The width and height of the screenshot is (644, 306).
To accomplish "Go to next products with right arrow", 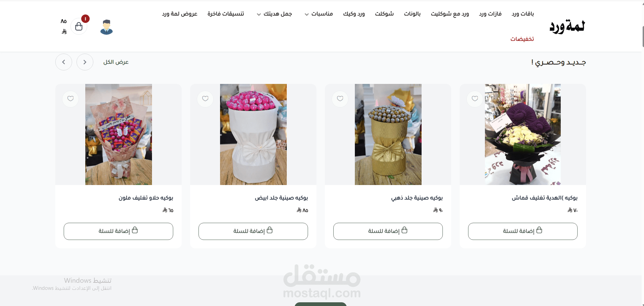I will 85,62.
